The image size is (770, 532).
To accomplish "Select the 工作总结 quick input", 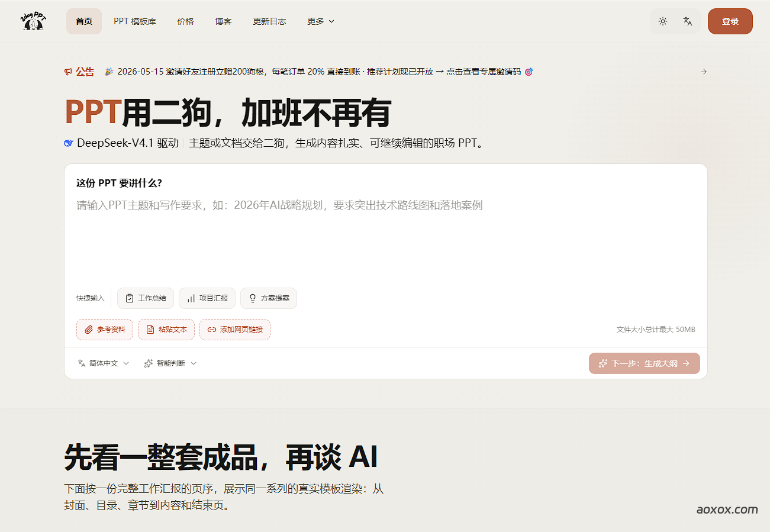I will click(x=146, y=298).
